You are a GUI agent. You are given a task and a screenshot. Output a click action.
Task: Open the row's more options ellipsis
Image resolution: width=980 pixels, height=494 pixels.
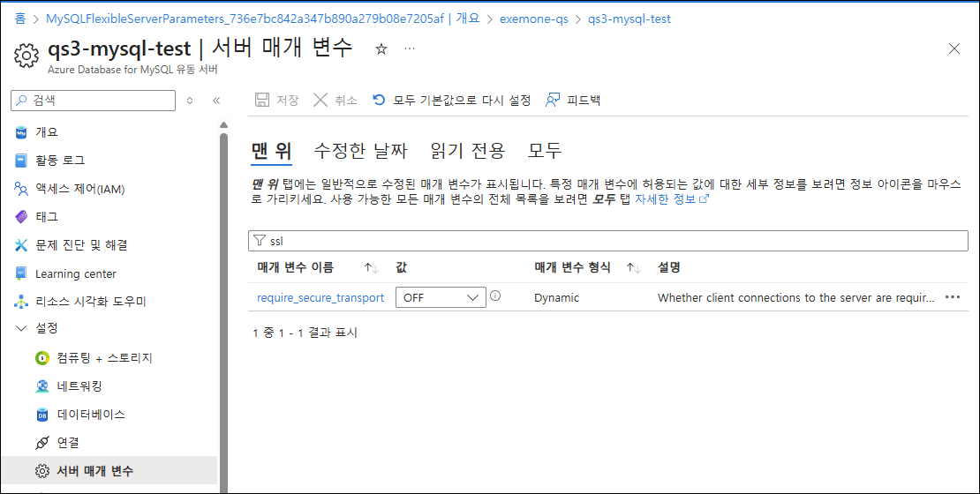[953, 297]
